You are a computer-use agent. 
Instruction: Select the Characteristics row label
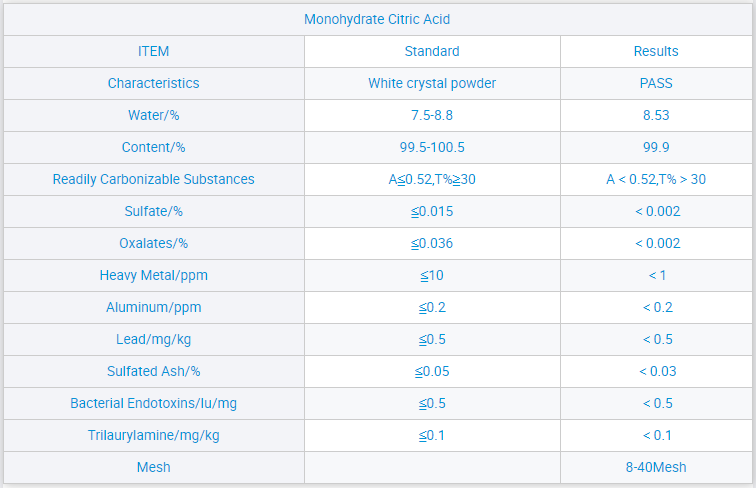153,83
